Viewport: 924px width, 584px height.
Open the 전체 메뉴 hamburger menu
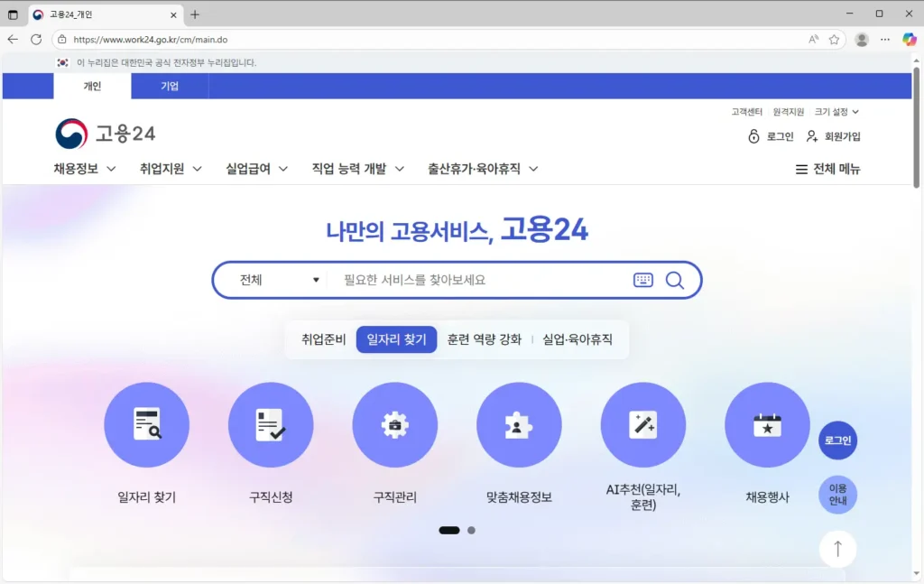click(x=828, y=169)
